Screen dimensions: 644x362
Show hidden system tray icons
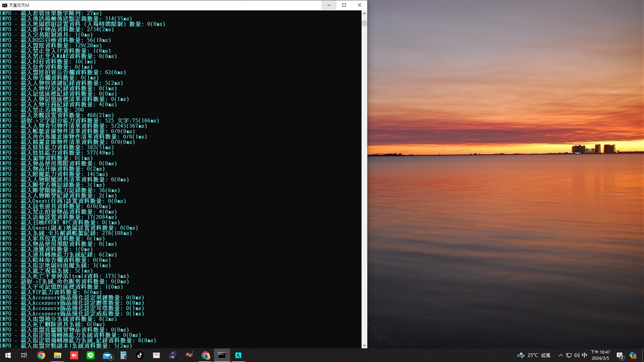[x=560, y=355]
